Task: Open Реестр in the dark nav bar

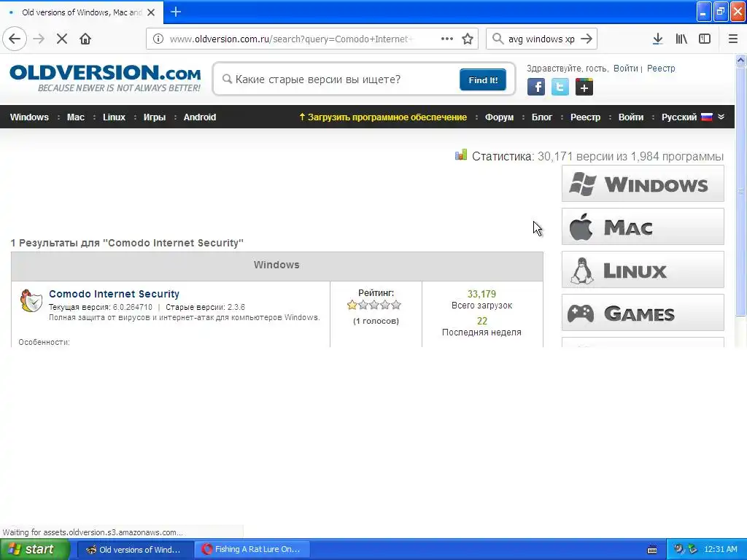Action: (x=585, y=117)
